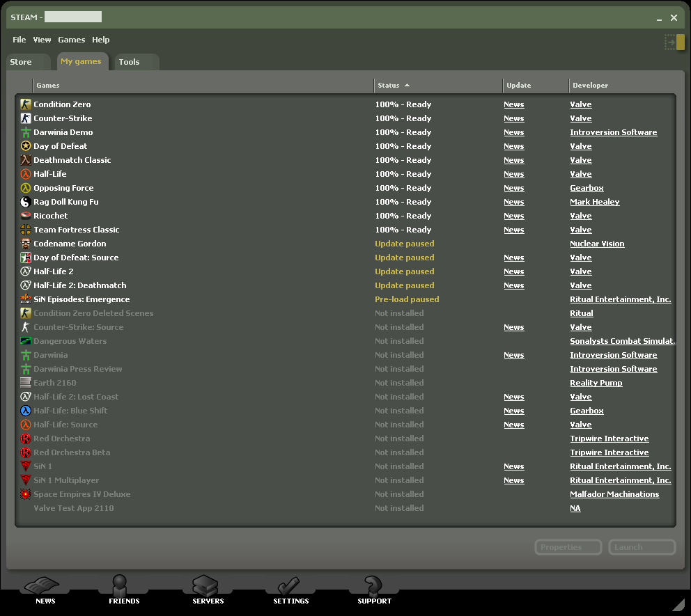Switch to the Tools tab
The image size is (691, 616).
(x=129, y=62)
